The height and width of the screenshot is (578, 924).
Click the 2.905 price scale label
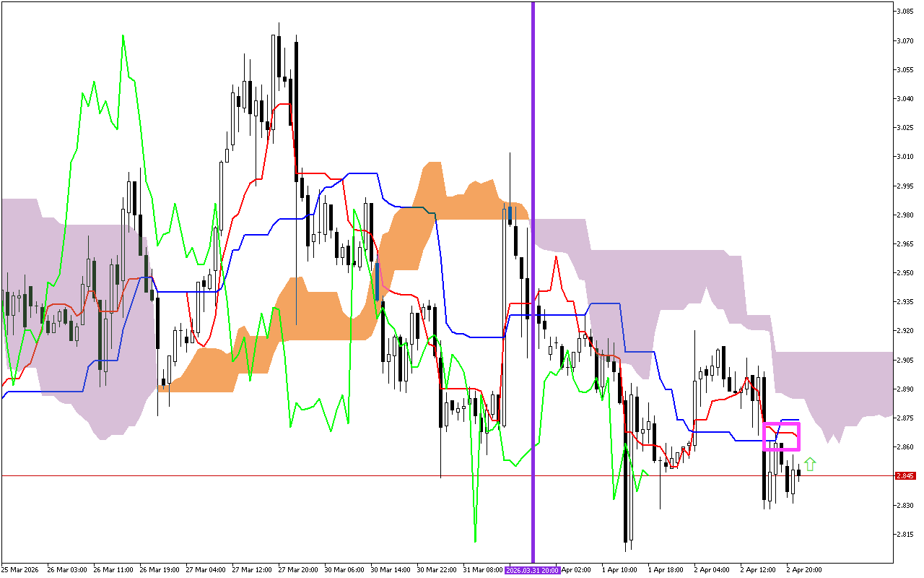point(905,361)
